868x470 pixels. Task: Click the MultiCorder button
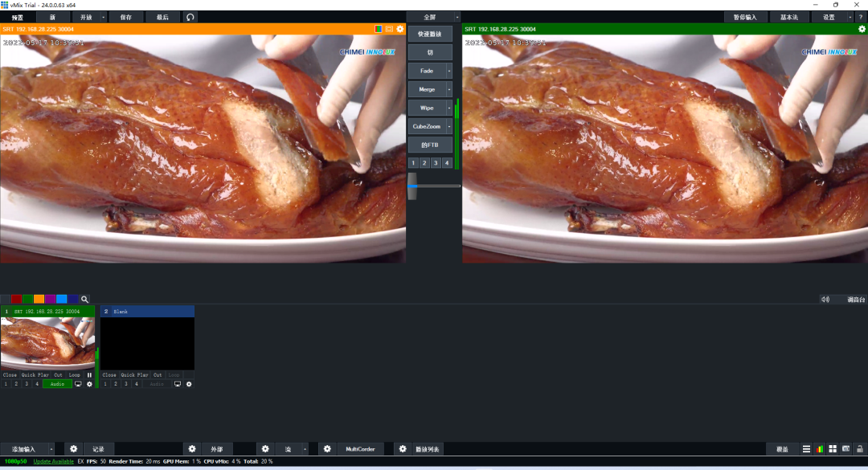[360, 449]
